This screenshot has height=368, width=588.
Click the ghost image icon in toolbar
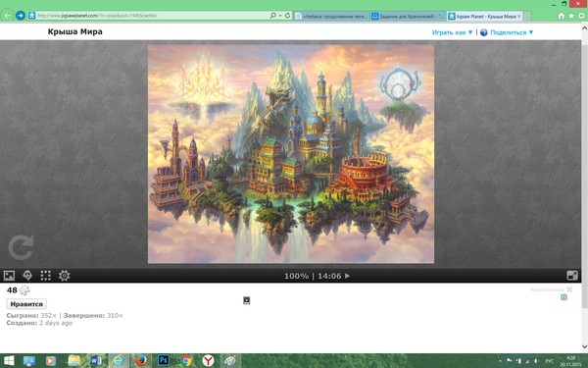pos(27,276)
